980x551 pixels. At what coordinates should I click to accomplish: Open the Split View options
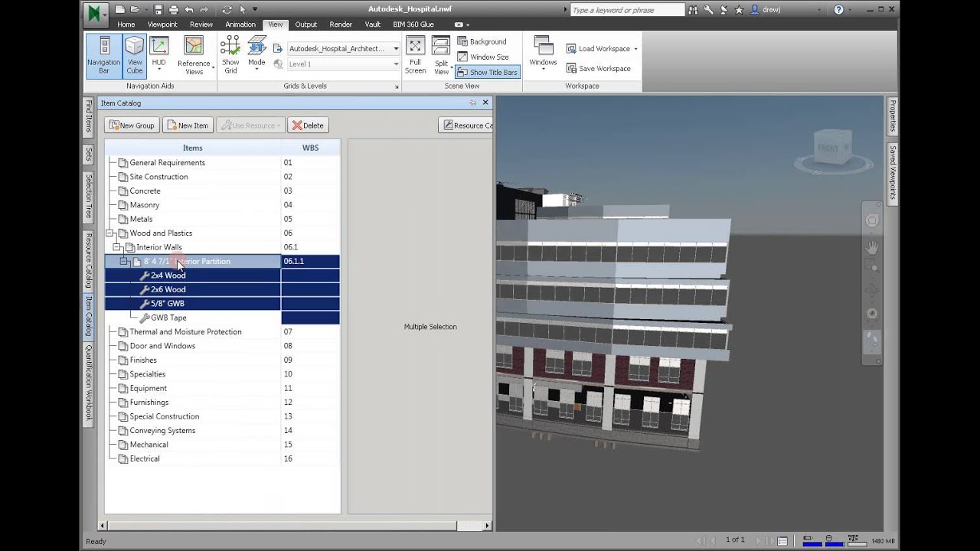coord(442,55)
